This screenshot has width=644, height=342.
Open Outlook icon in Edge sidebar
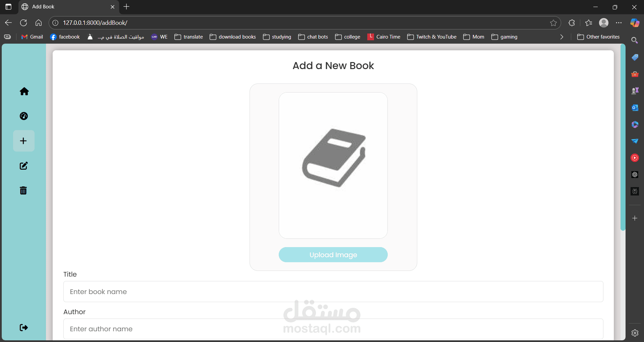pos(635,108)
